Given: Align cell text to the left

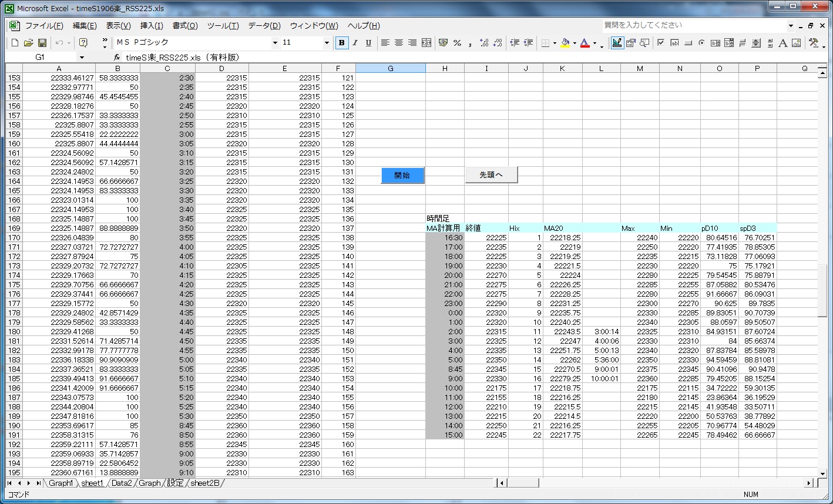Looking at the screenshot, I should pyautogui.click(x=385, y=43).
